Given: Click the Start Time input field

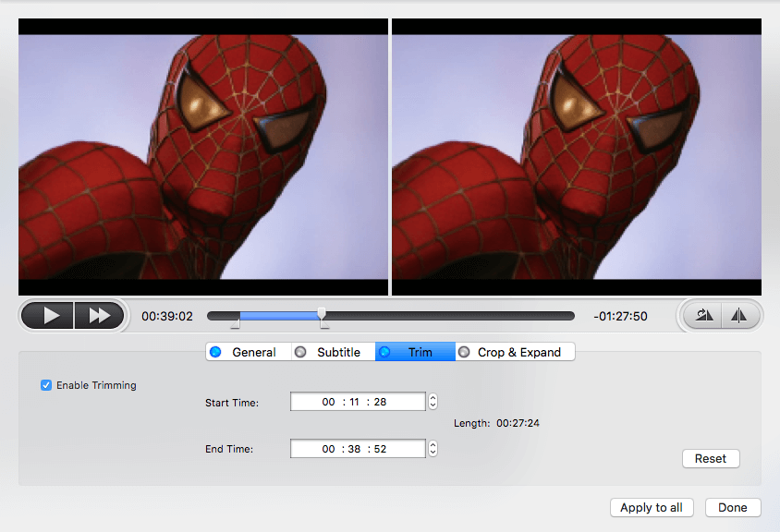Looking at the screenshot, I should click(358, 402).
